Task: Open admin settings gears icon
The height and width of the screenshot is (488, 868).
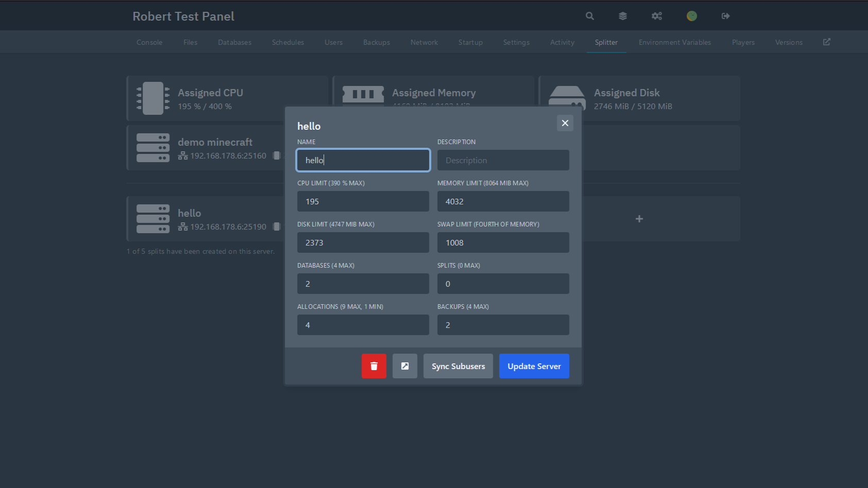Action: [x=657, y=16]
